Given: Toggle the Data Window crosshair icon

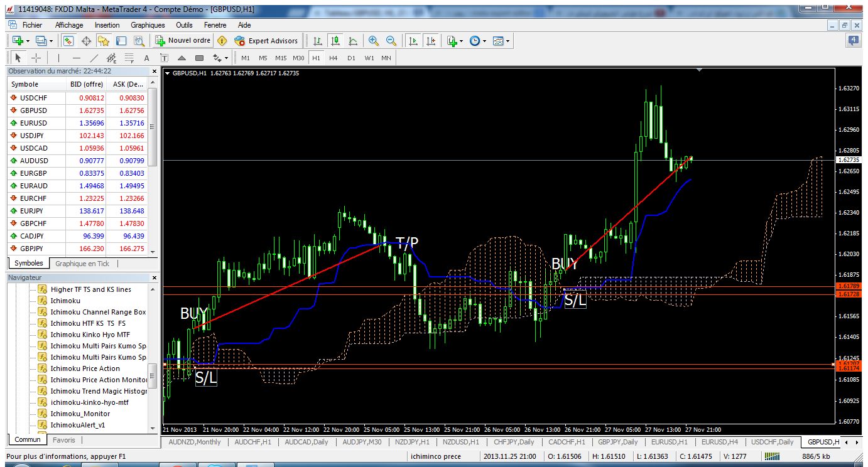Looking at the screenshot, I should pos(86,41).
